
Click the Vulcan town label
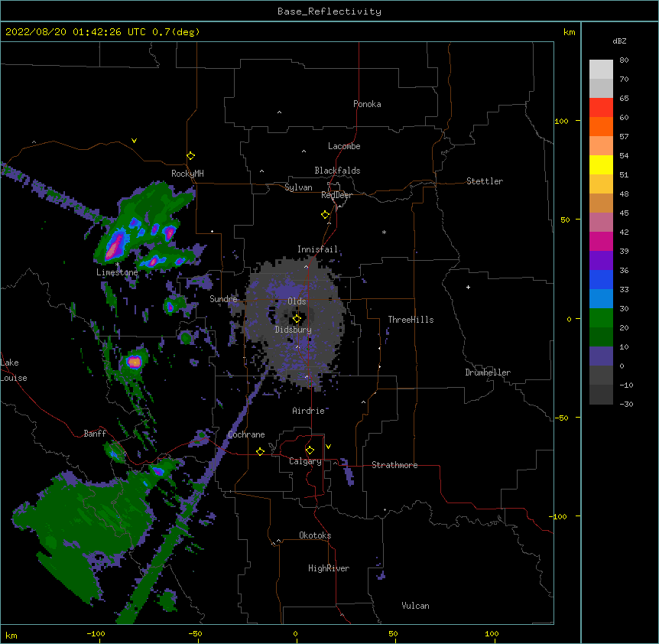click(415, 606)
